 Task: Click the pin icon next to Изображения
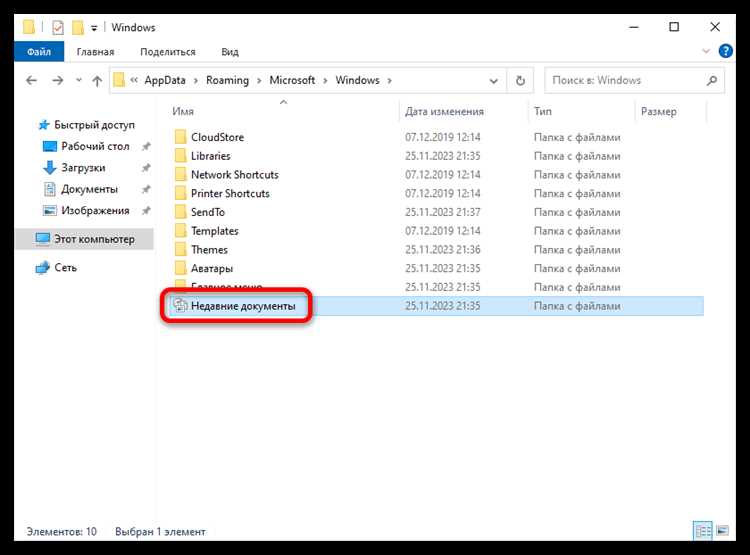(x=146, y=211)
